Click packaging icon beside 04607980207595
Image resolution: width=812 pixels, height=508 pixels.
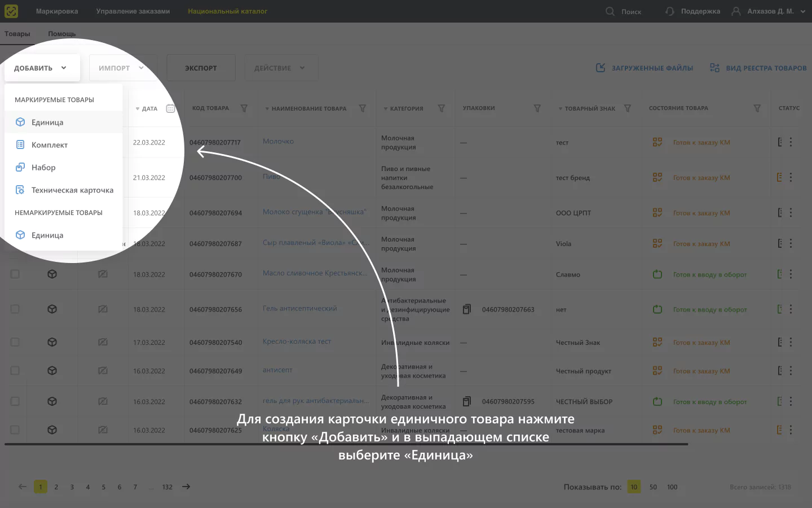(x=467, y=401)
